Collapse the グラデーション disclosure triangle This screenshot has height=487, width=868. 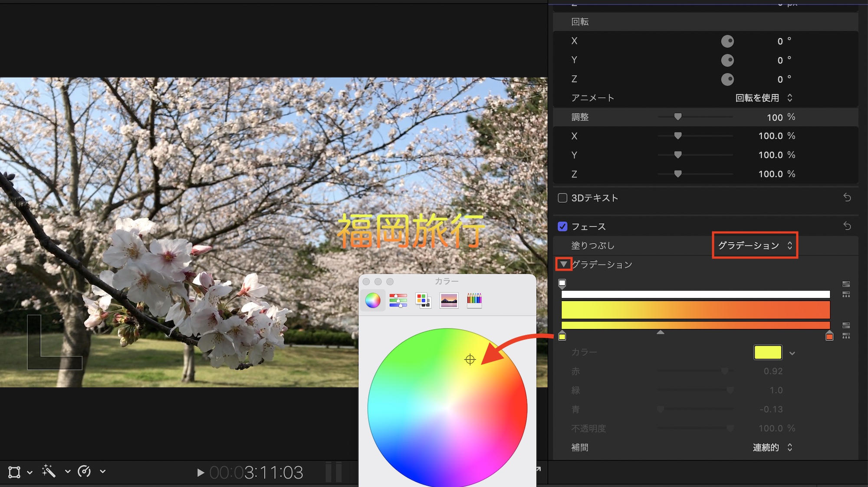coord(563,264)
